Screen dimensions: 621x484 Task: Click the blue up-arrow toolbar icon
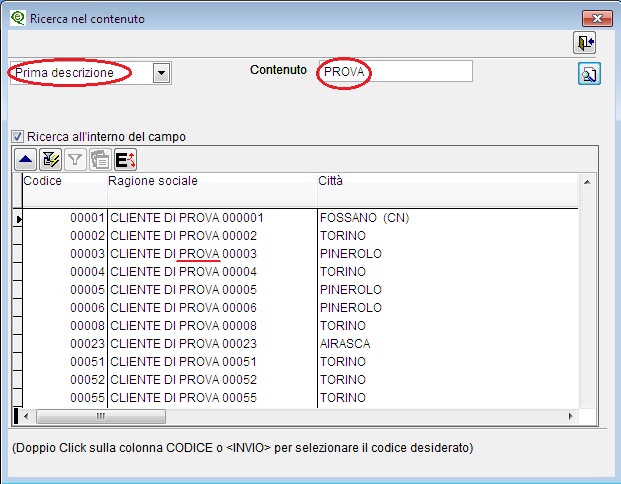click(x=26, y=160)
